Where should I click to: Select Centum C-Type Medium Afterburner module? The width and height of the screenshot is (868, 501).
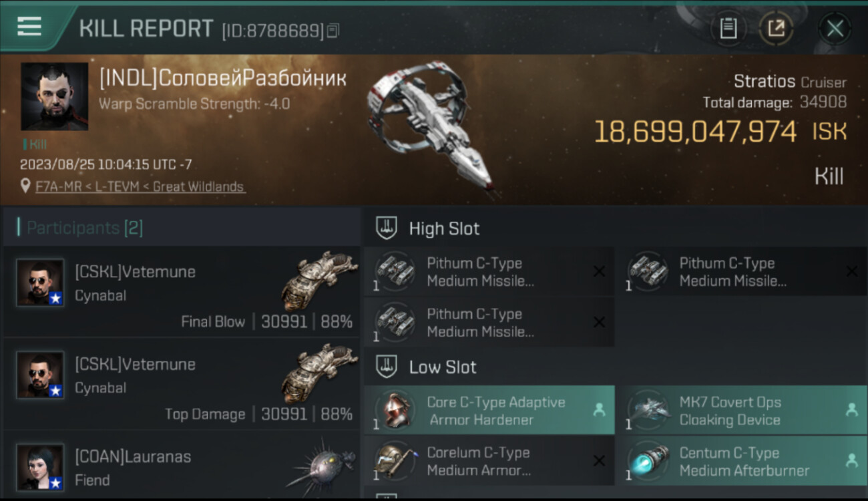point(742,461)
